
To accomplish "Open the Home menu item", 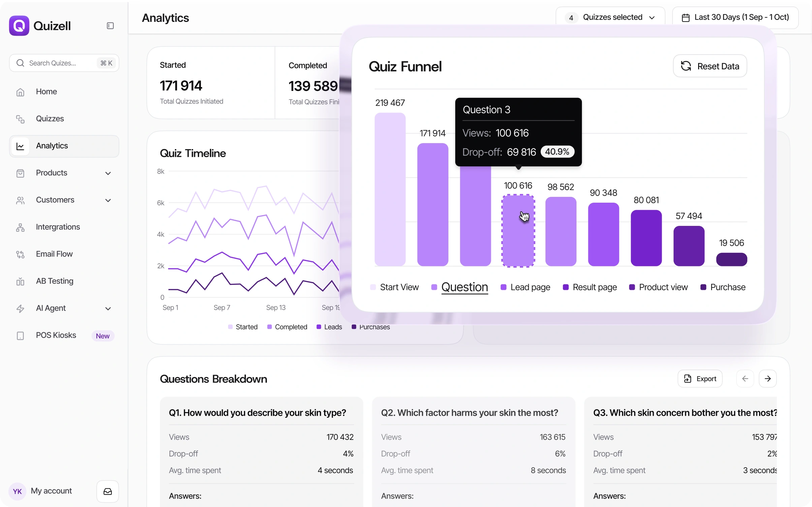I will tap(64, 92).
